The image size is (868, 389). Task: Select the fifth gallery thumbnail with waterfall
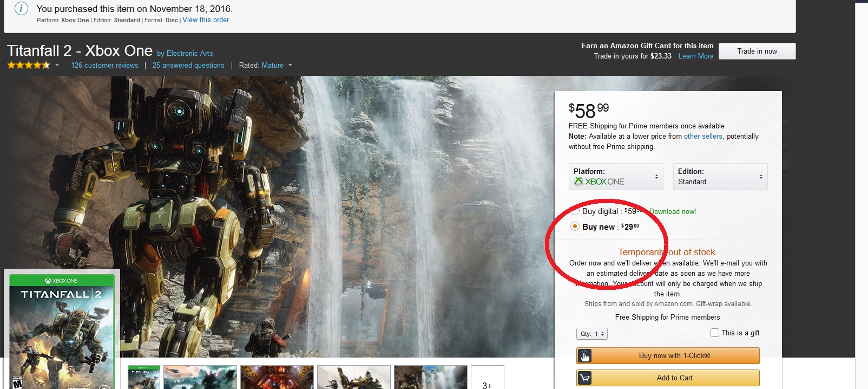[x=431, y=377]
